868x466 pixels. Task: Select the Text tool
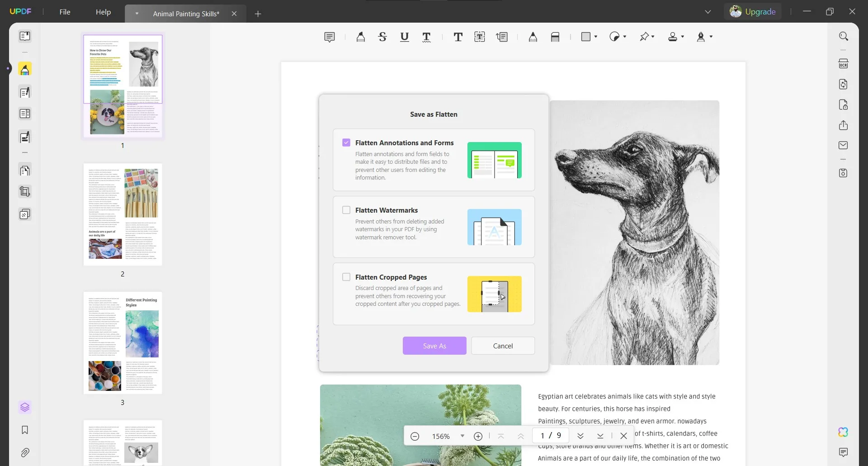point(458,37)
